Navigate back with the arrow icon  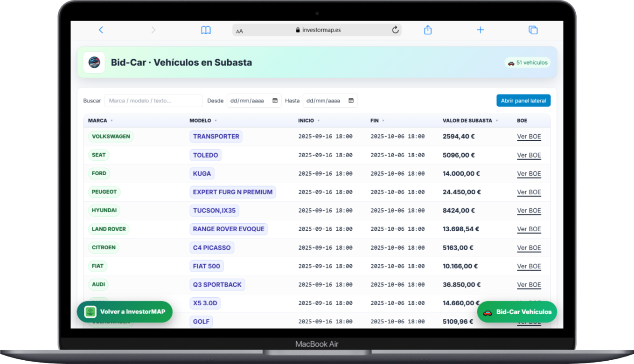pos(101,30)
